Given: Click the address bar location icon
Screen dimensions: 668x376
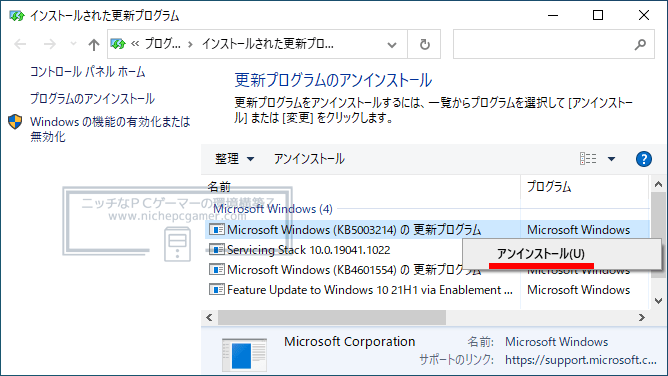Looking at the screenshot, I should pyautogui.click(x=118, y=44).
